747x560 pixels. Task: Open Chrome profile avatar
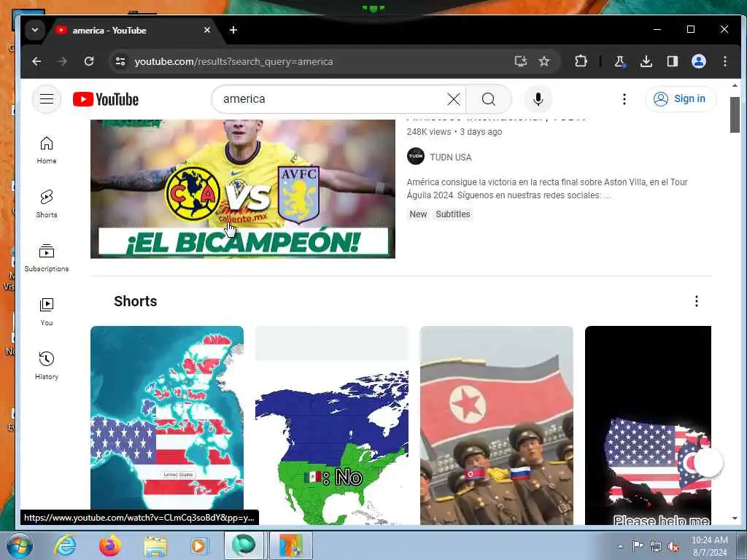tap(698, 61)
